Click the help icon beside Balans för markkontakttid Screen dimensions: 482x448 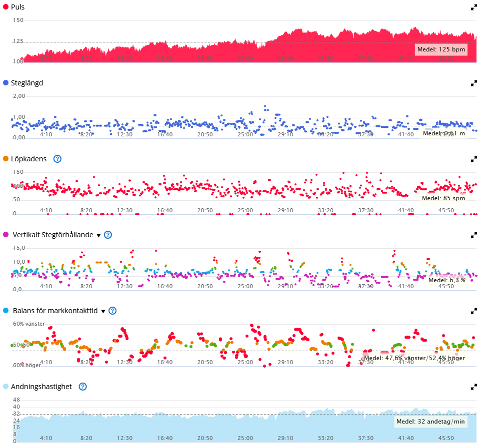(x=112, y=311)
